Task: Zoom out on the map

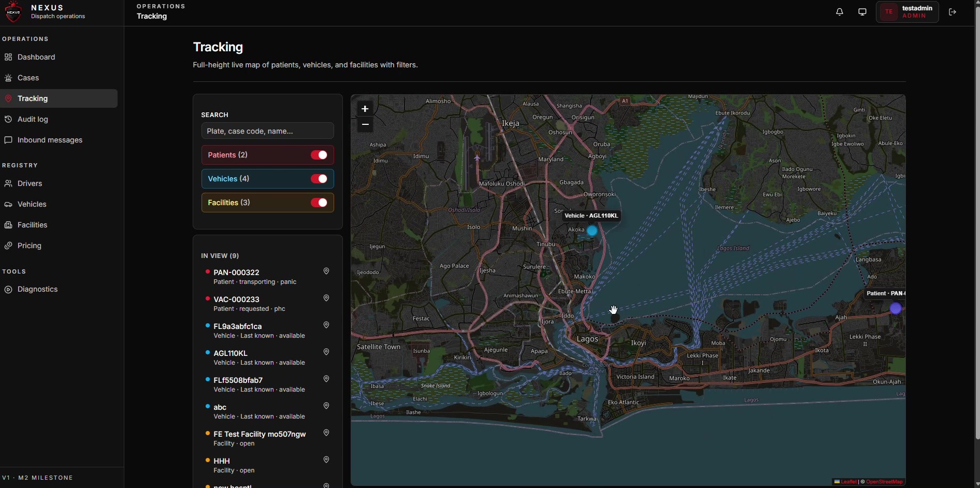Action: (366, 125)
